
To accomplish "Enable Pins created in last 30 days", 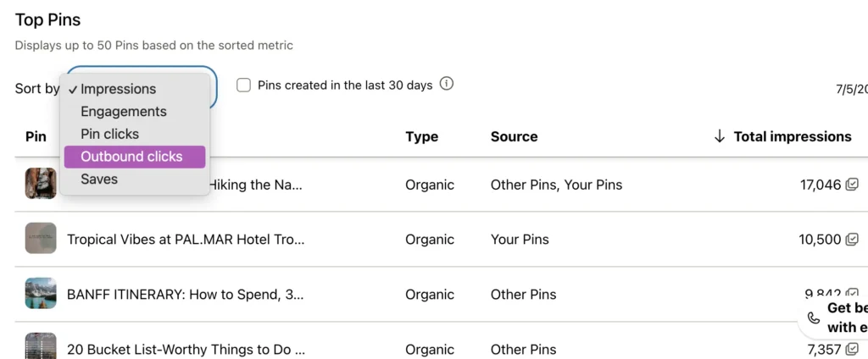I will click(244, 85).
